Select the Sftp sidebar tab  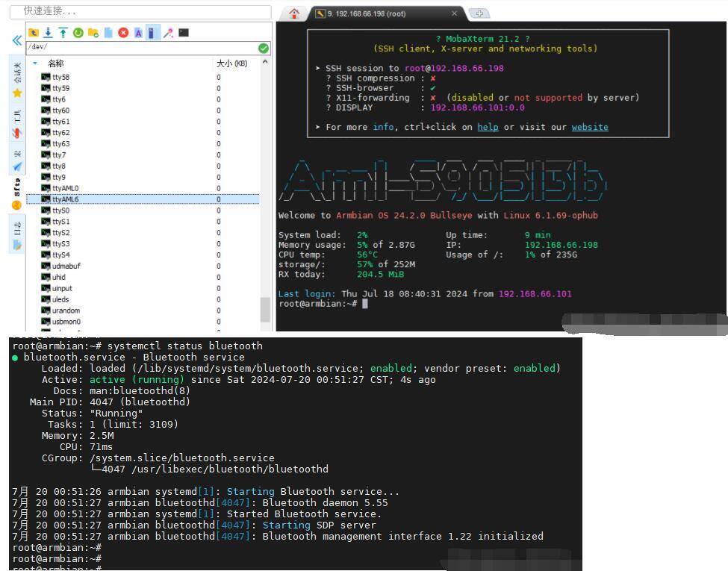coord(17,193)
